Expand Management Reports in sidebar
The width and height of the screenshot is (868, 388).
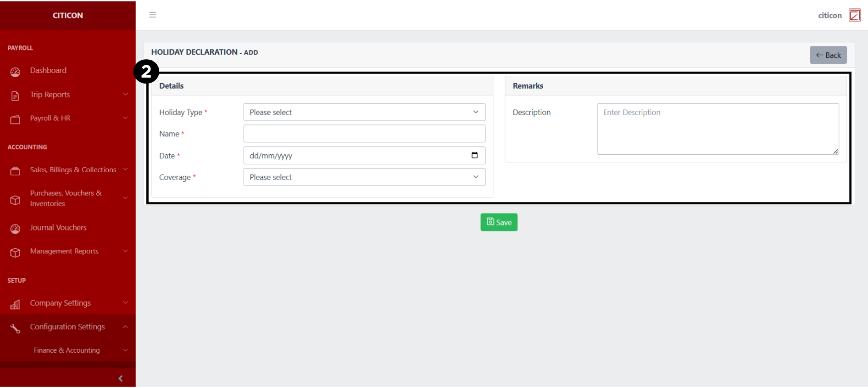coord(64,251)
